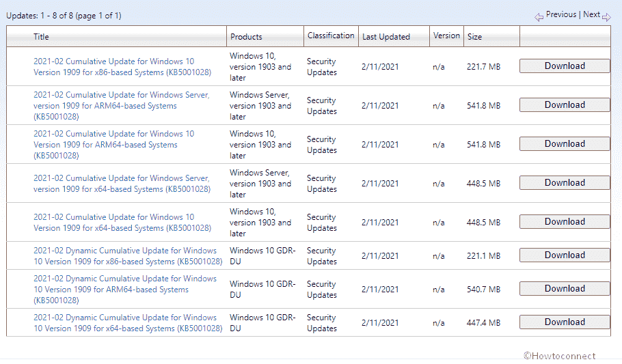Image resolution: width=622 pixels, height=364 pixels.
Task: Click the right arrow icon beside Next
Action: tap(606, 17)
